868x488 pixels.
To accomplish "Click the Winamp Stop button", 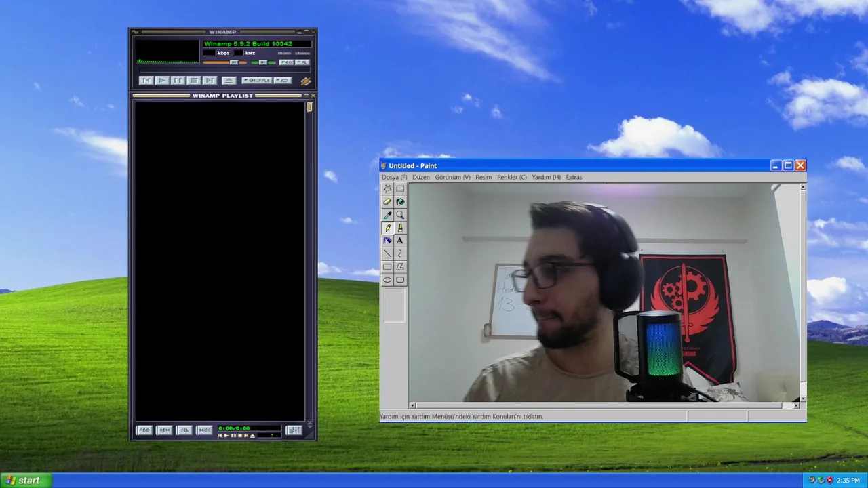I will coord(194,81).
